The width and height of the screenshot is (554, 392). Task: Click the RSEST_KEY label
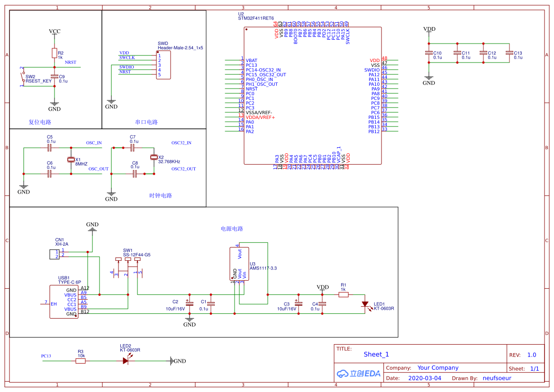(x=39, y=81)
